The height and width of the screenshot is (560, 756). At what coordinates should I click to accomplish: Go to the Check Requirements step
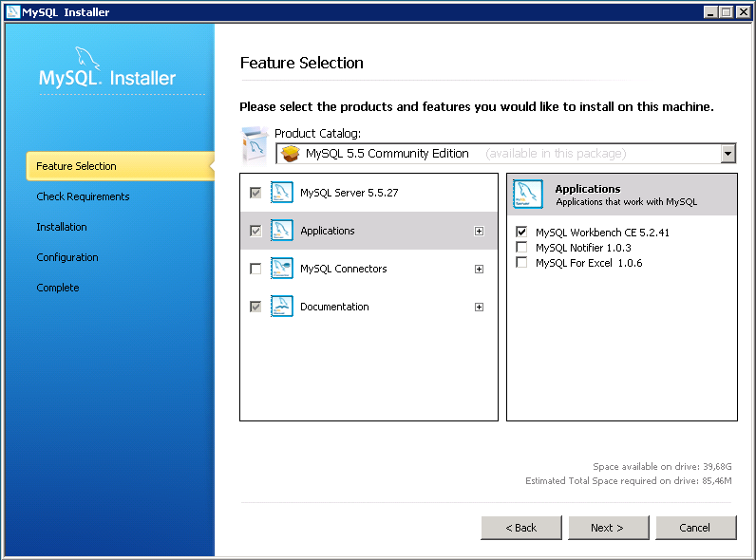coord(83,196)
